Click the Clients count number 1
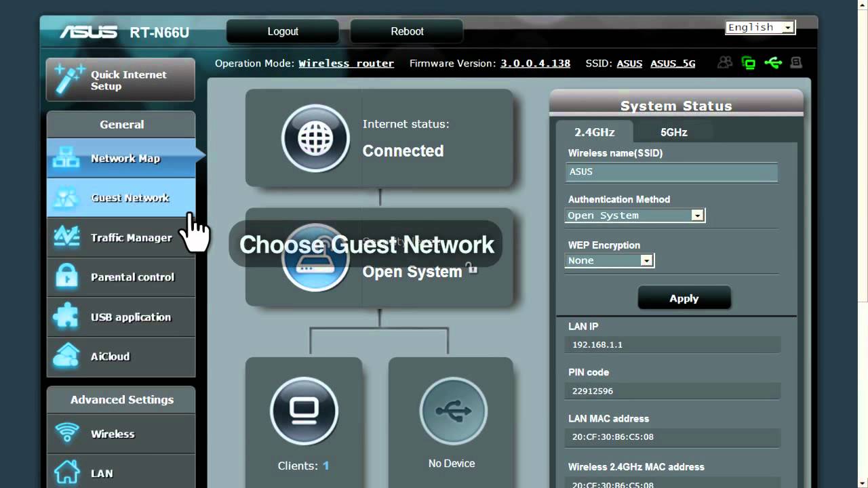868x488 pixels. (325, 466)
